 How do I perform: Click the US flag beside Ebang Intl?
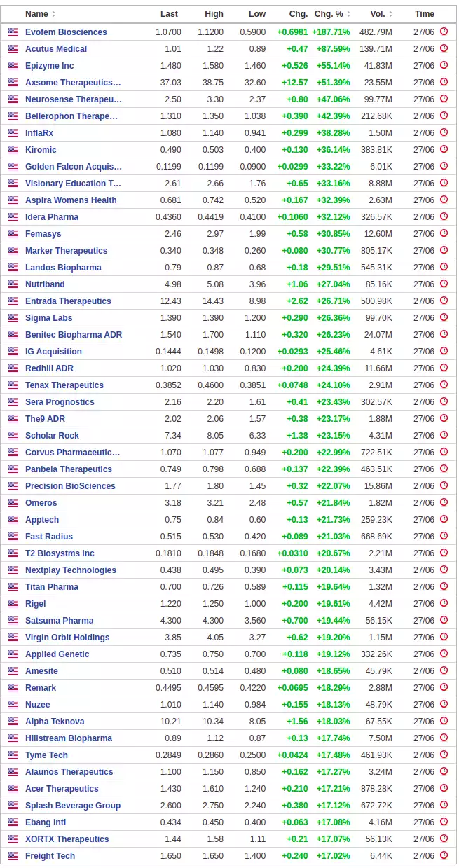coord(13,822)
